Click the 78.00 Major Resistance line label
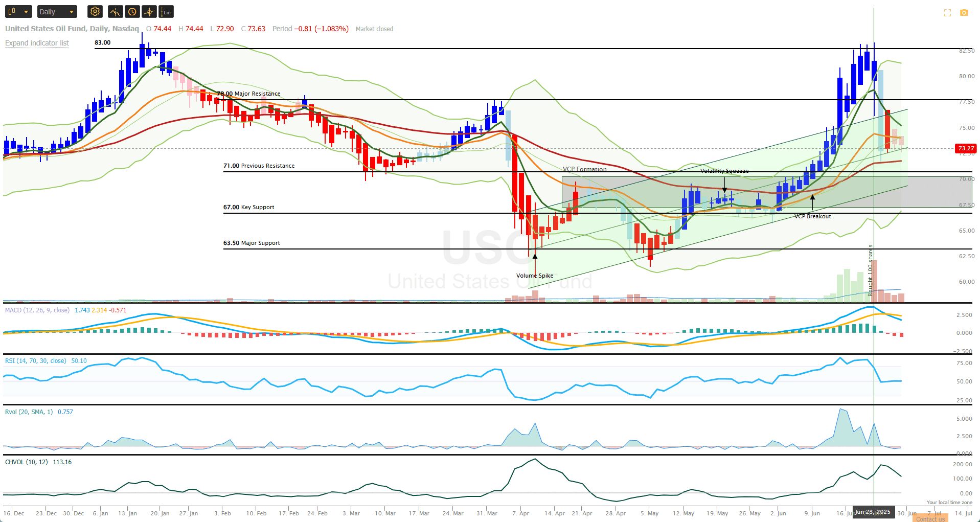The image size is (980, 522). pos(249,94)
